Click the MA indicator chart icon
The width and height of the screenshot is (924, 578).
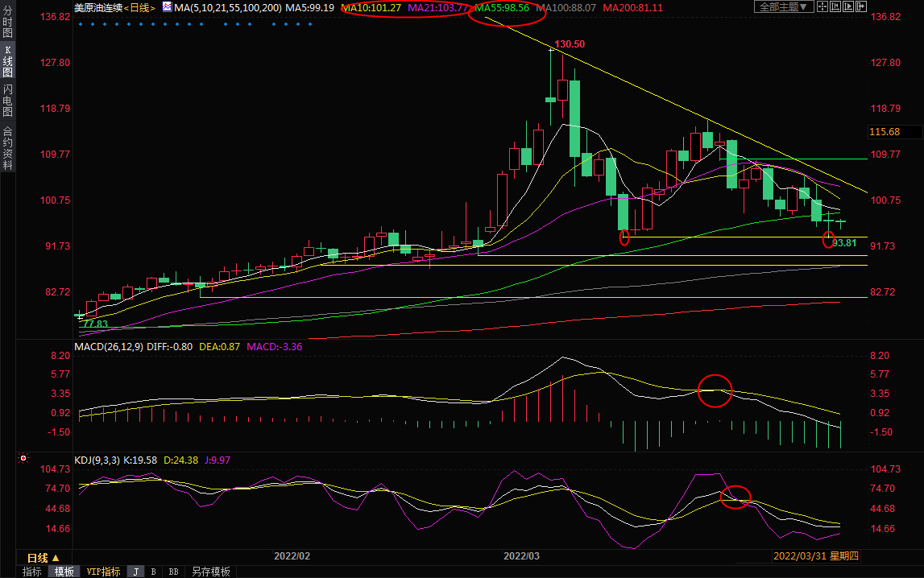(167, 7)
